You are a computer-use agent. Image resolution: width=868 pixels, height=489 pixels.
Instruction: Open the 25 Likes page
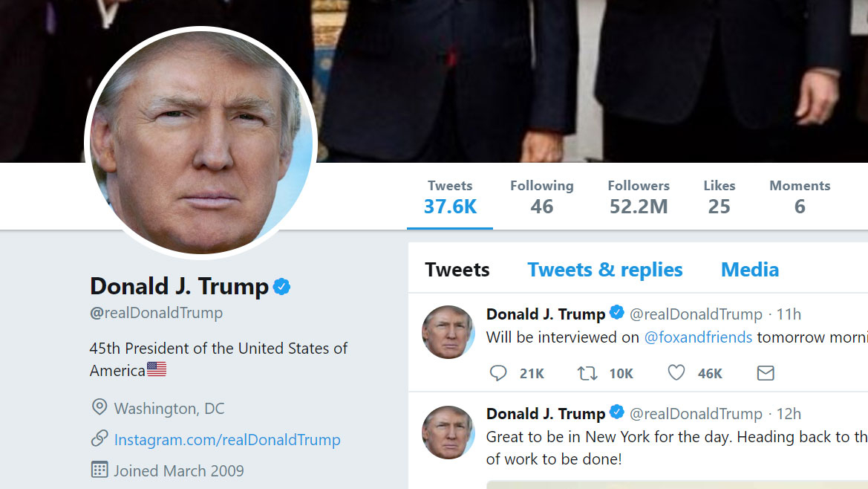coord(719,197)
